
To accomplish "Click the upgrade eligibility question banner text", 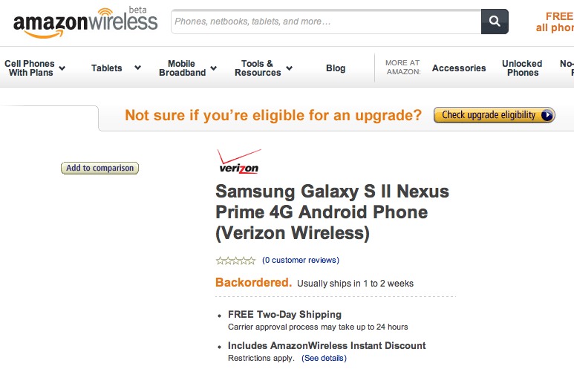I will click(x=273, y=115).
